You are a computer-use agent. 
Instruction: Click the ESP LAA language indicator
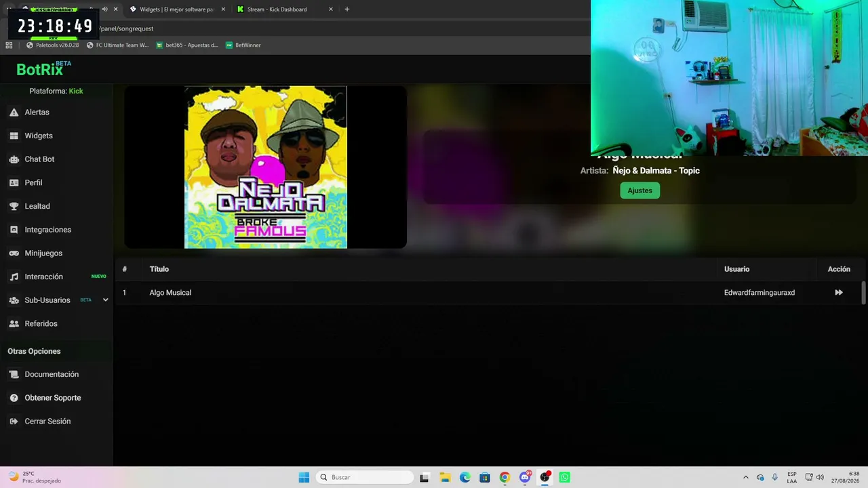point(792,477)
